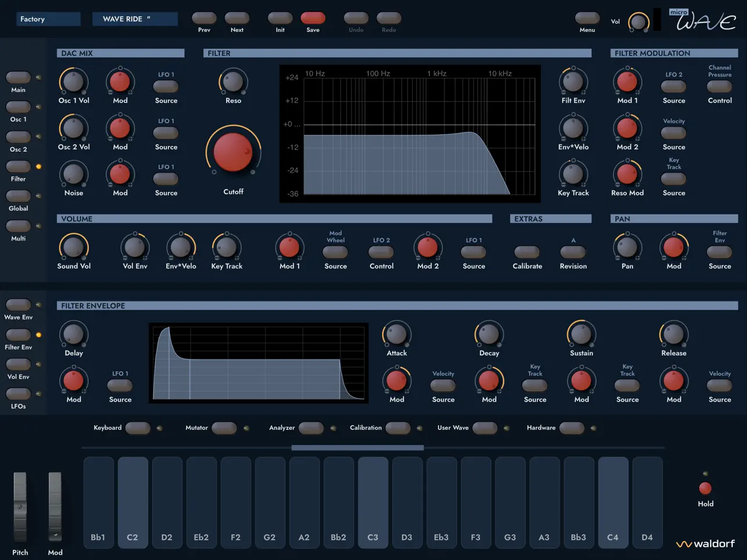747x560 pixels.
Task: Play the C3 key
Action: point(373,502)
